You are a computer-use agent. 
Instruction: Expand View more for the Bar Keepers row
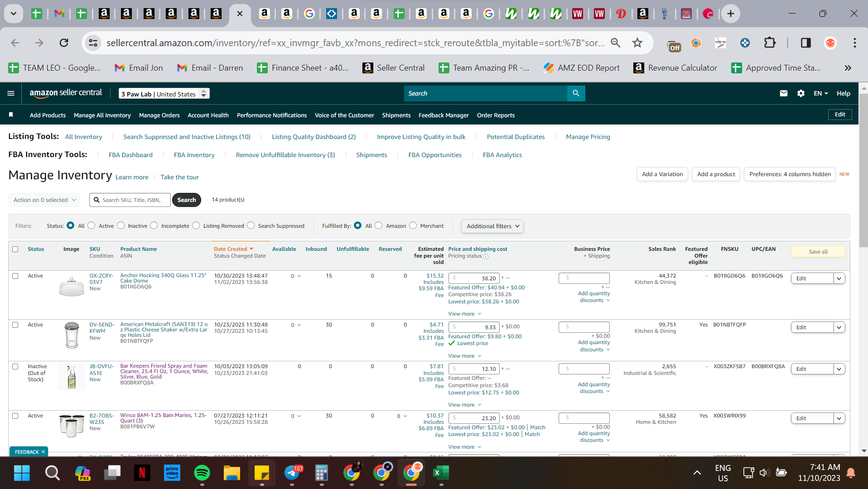(465, 405)
